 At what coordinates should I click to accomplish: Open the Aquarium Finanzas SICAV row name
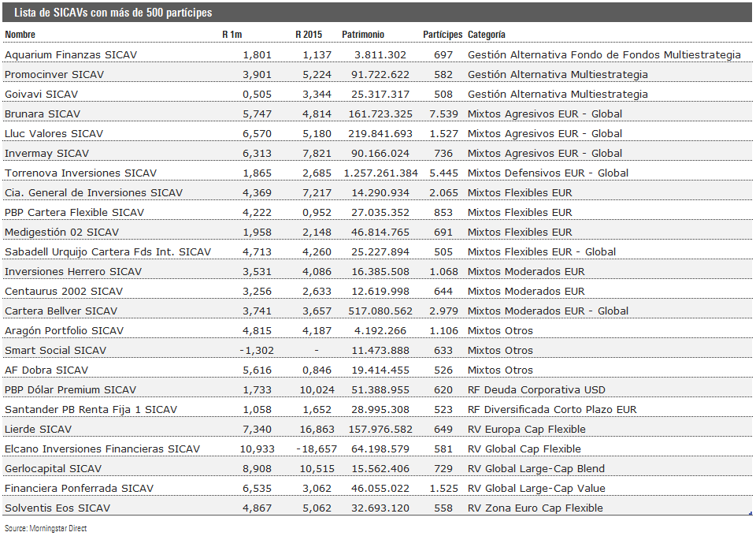61,55
